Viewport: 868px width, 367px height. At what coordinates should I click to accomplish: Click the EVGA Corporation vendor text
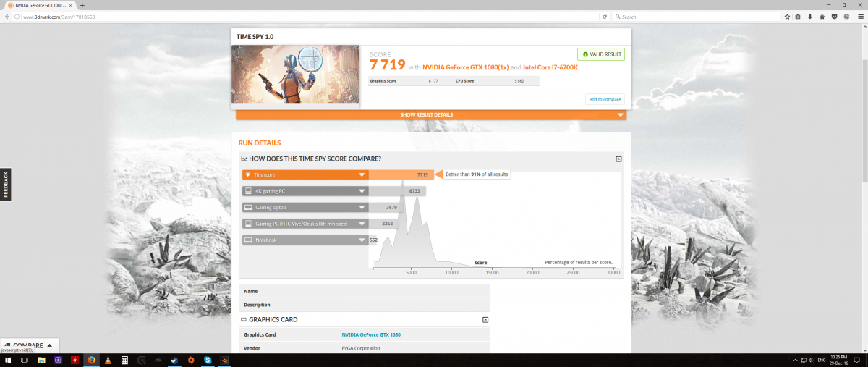coord(361,348)
